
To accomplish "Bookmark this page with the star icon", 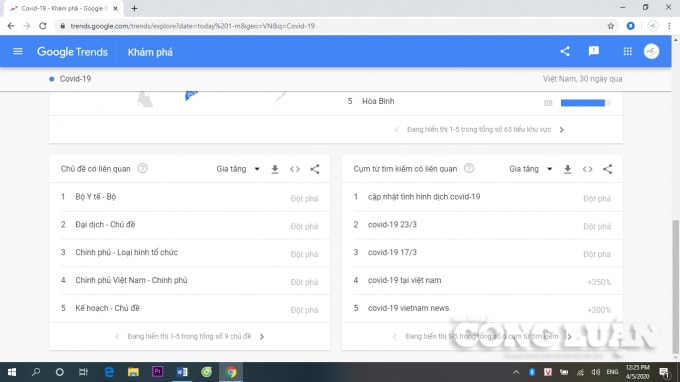I will click(x=611, y=26).
